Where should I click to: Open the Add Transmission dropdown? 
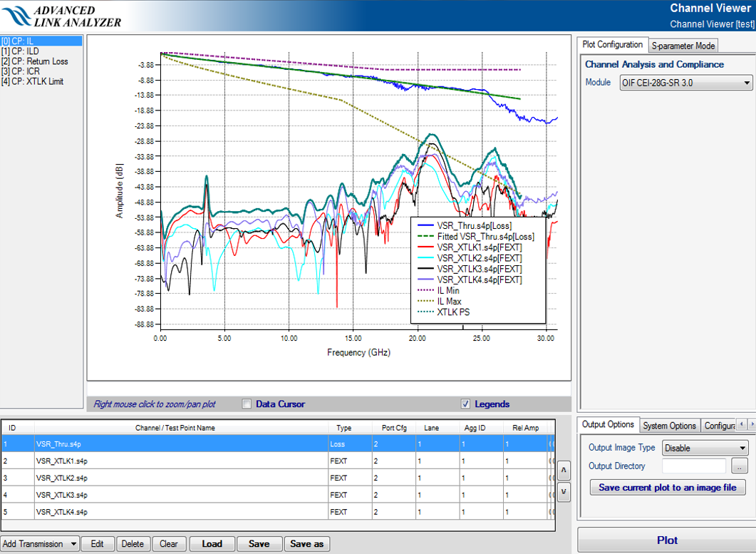point(40,544)
